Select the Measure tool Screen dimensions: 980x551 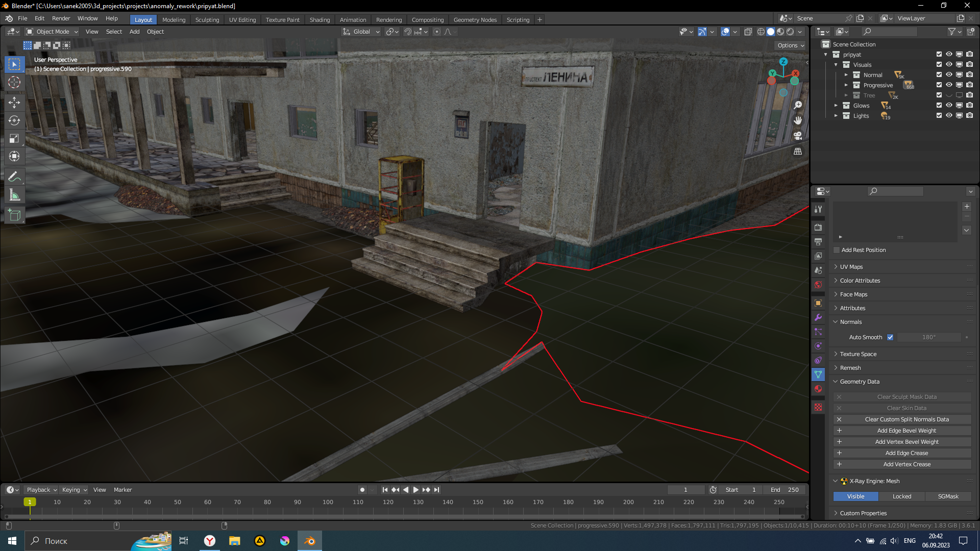click(14, 195)
